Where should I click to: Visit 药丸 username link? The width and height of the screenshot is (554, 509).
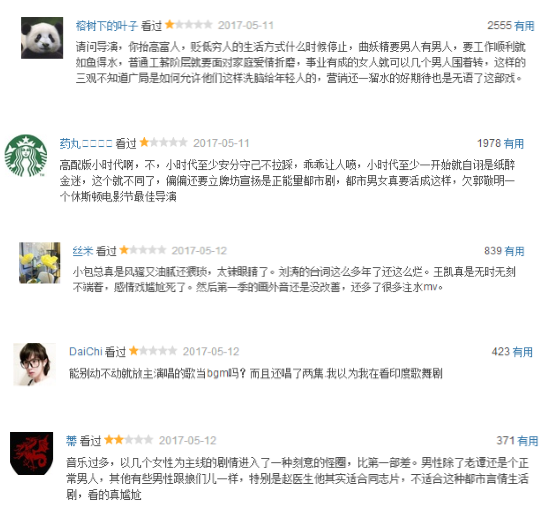tap(86, 143)
